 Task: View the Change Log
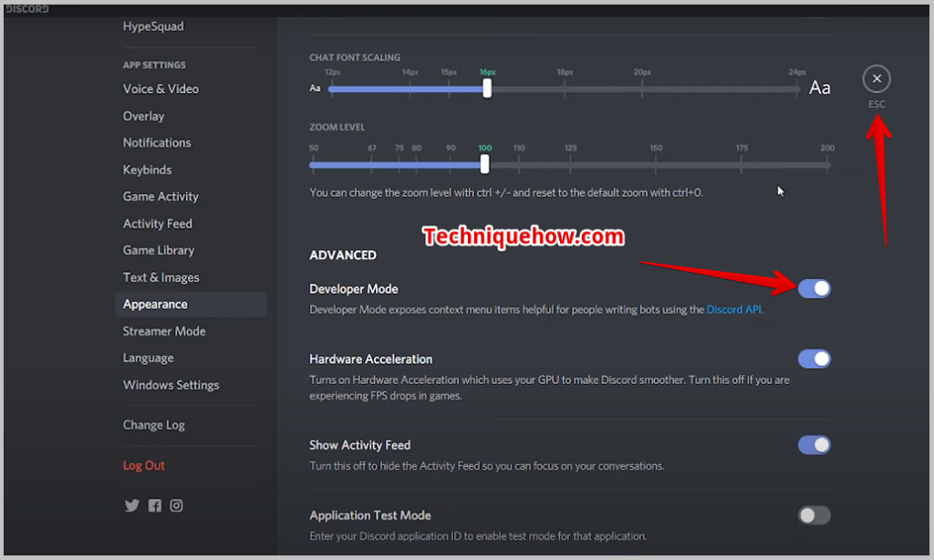click(153, 425)
